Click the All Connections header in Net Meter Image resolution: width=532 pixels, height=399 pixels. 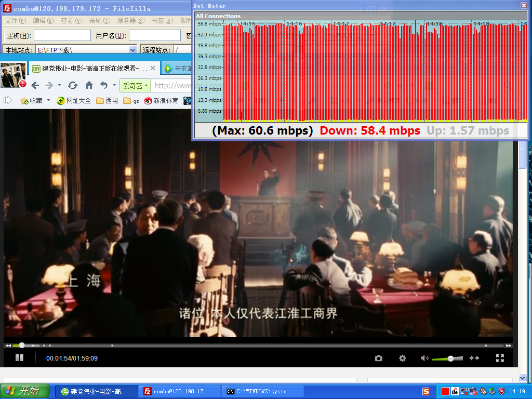point(218,16)
